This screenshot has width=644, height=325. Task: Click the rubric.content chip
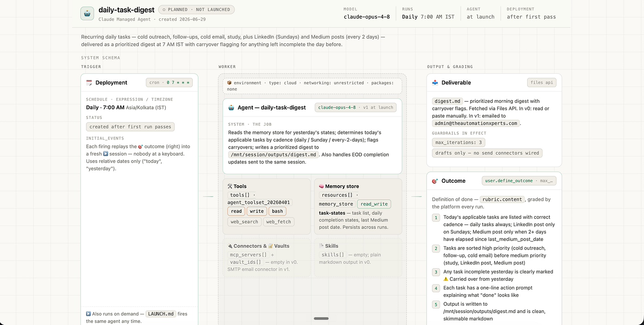point(502,199)
